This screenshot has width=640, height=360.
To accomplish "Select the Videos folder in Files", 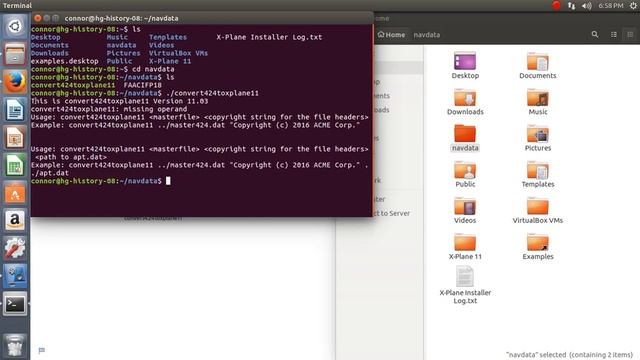I will click(465, 210).
